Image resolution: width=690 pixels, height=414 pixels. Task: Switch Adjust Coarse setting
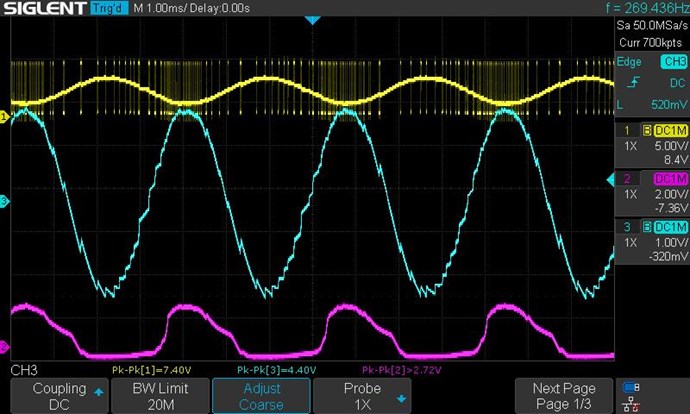pyautogui.click(x=261, y=396)
